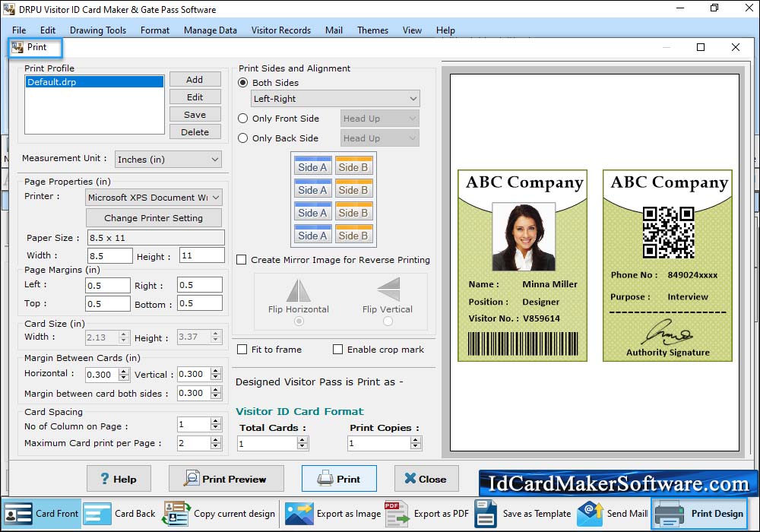Click the Close button with X icon
Screen dimensions: 760x532
click(x=426, y=479)
